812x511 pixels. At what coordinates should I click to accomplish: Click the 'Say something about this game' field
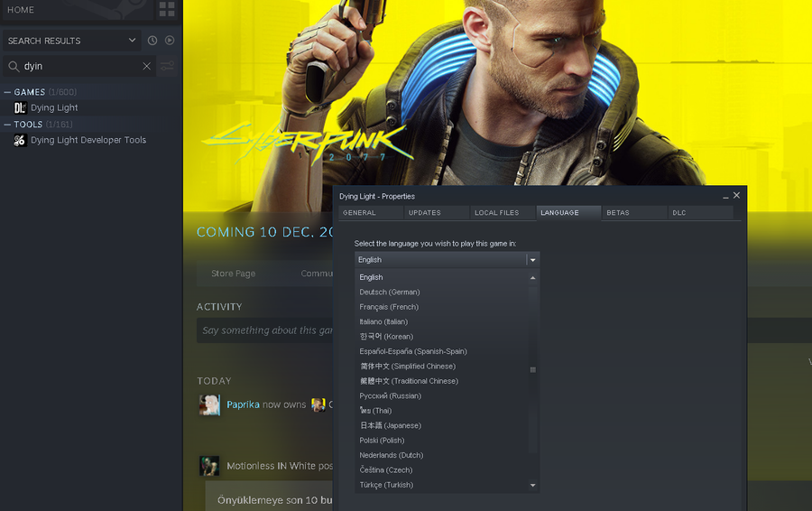point(264,330)
